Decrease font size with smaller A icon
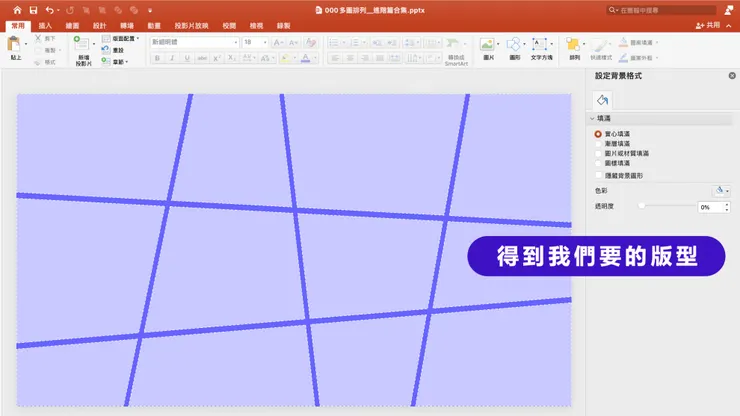The height and width of the screenshot is (416, 740). [x=293, y=42]
